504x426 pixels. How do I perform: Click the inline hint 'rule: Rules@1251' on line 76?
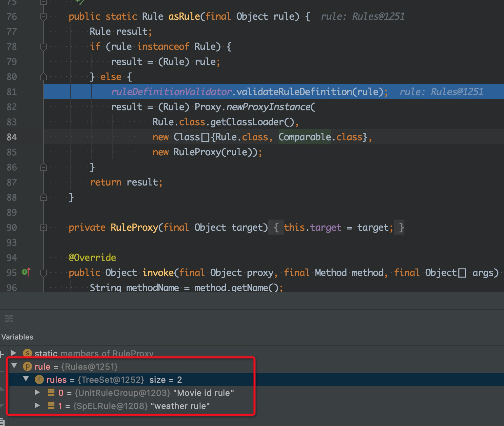pos(363,16)
